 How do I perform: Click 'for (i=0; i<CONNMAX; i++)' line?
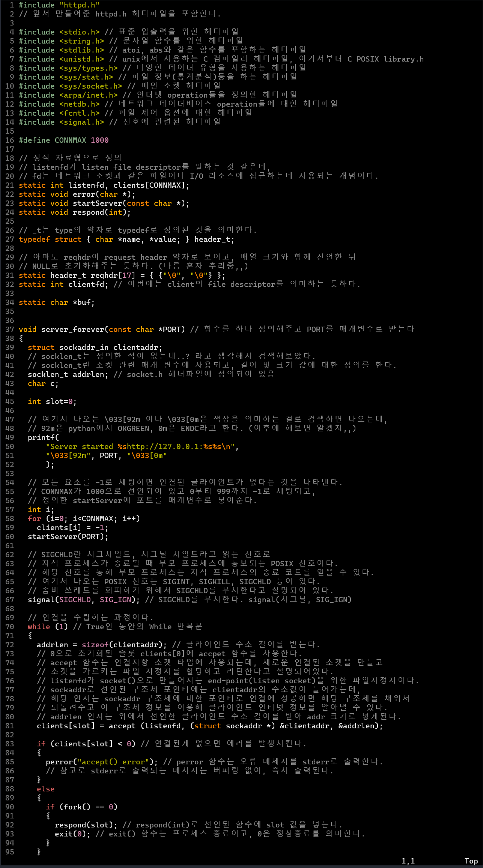[84, 518]
